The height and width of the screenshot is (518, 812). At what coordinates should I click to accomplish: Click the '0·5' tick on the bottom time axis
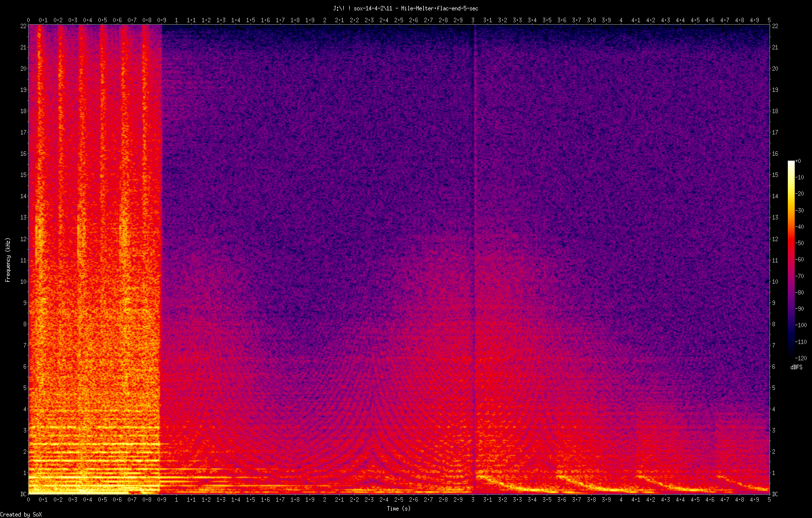click(102, 500)
